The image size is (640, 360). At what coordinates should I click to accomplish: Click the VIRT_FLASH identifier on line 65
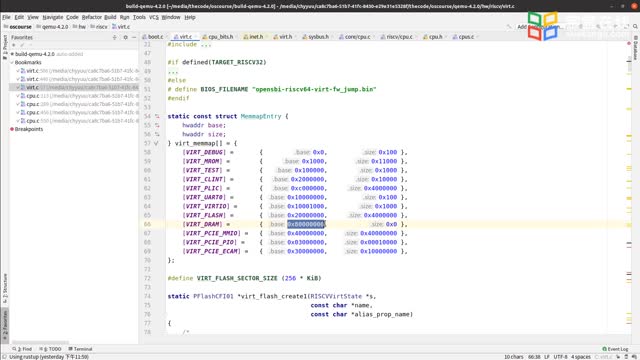(x=204, y=215)
